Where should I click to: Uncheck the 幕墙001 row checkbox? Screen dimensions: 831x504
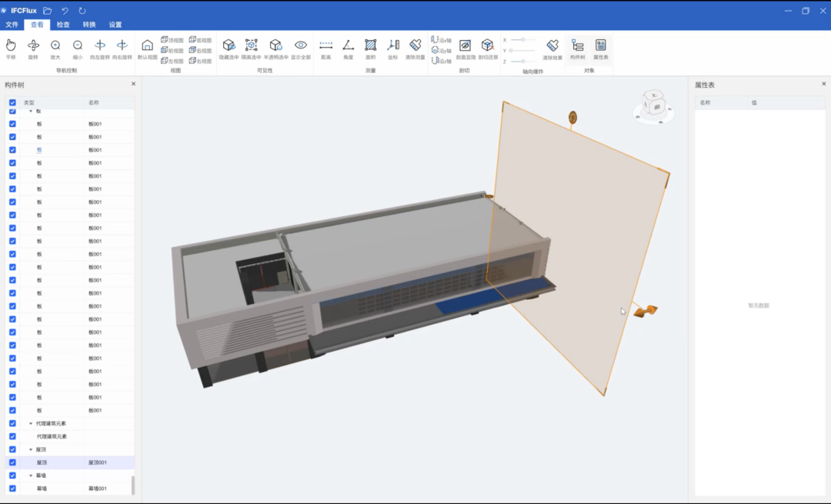click(12, 489)
